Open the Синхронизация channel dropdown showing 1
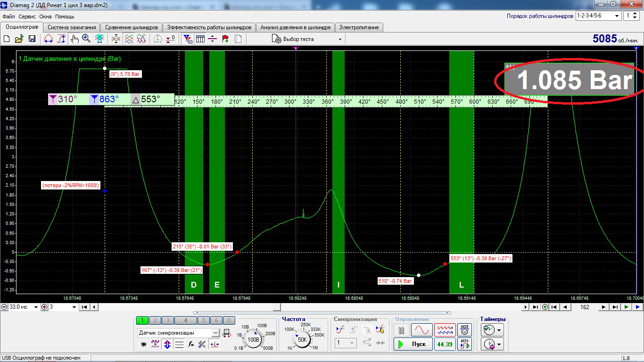 (346, 344)
